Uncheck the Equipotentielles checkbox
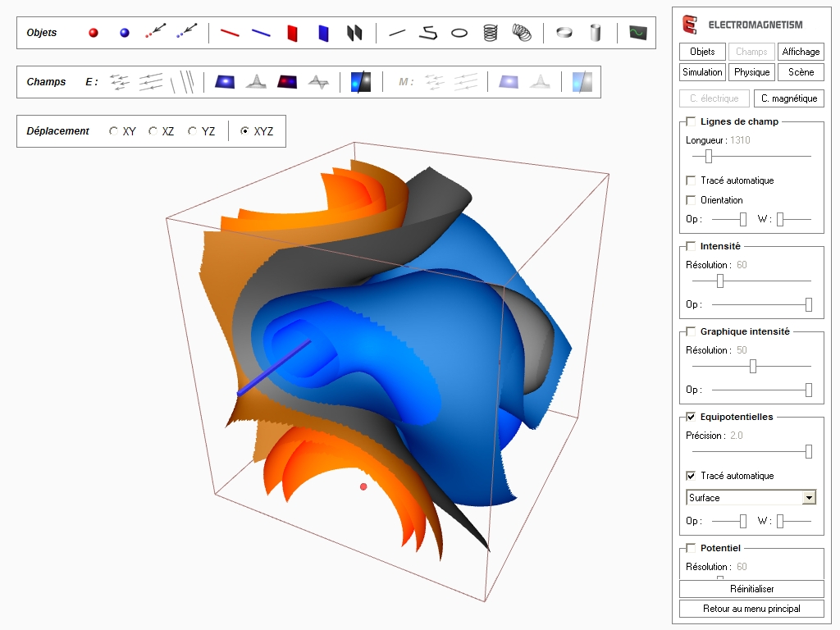The height and width of the screenshot is (630, 840). coord(691,417)
